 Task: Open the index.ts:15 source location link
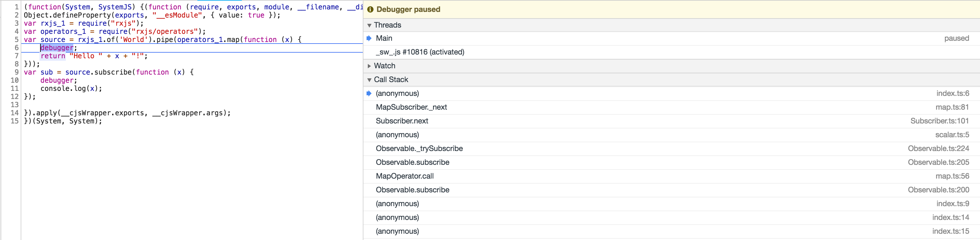[950, 231]
